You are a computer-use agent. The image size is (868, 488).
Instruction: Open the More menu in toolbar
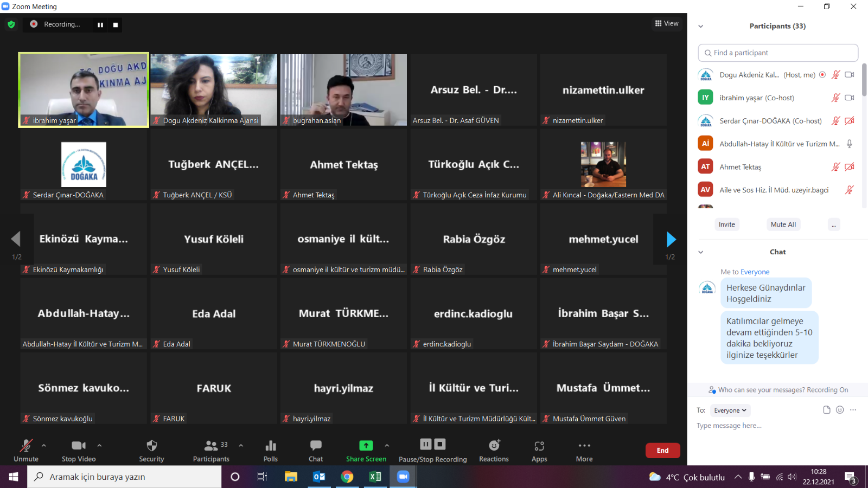pyautogui.click(x=584, y=450)
